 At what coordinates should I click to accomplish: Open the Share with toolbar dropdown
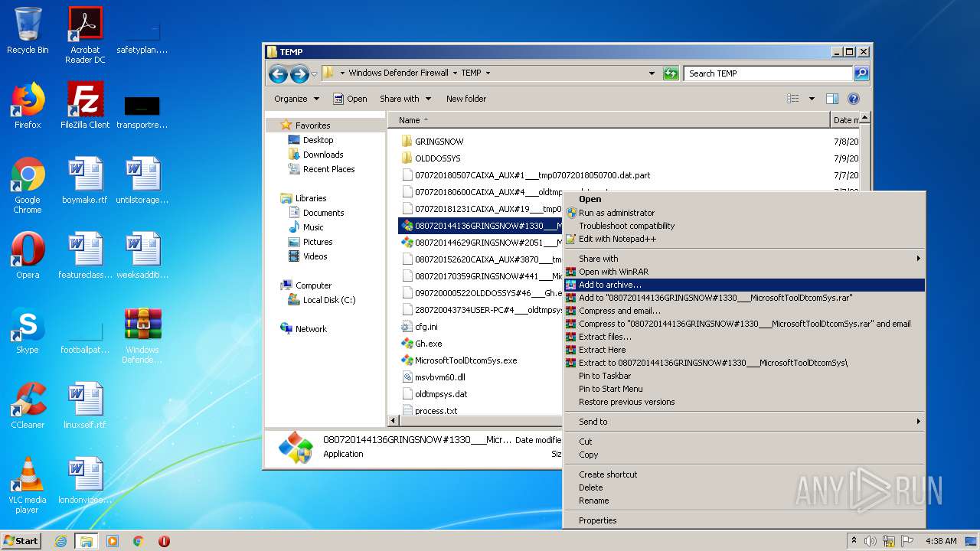(x=406, y=99)
